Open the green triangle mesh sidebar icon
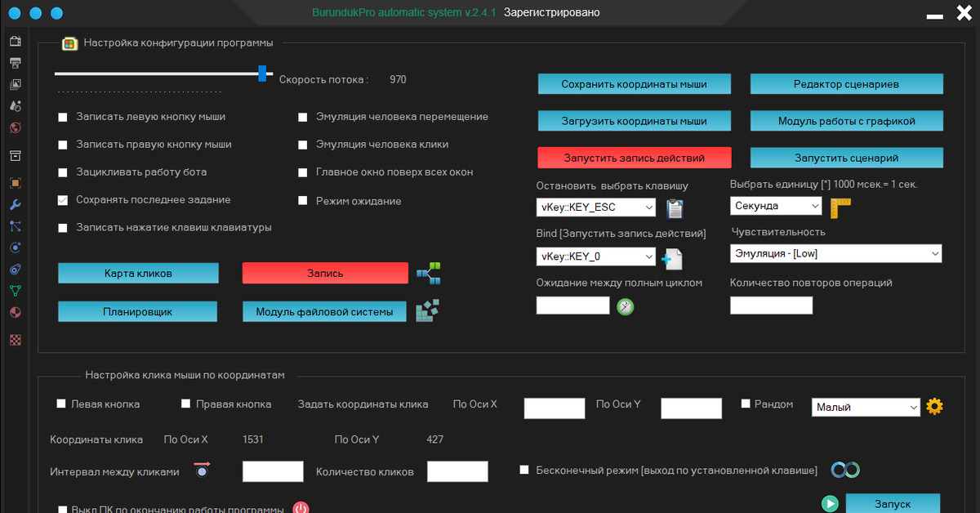The height and width of the screenshot is (513, 980). [15, 290]
